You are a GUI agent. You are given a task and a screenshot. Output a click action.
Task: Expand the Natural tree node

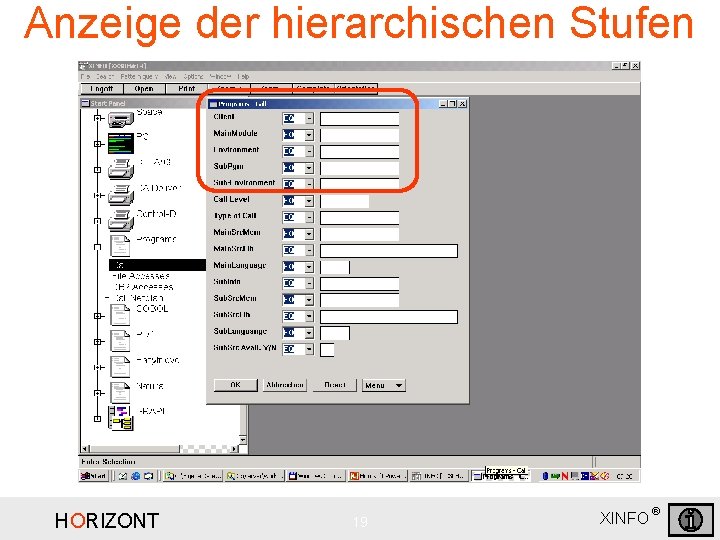click(x=97, y=393)
